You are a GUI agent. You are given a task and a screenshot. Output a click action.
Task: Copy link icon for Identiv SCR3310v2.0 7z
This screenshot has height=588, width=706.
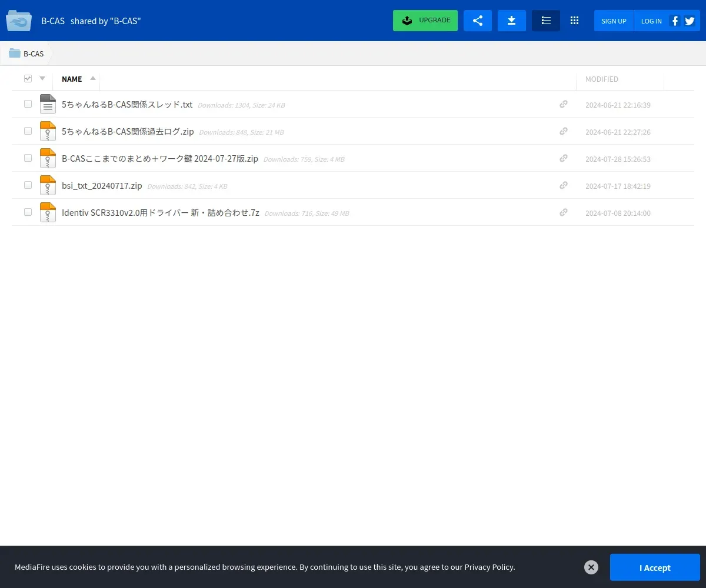[x=564, y=212]
